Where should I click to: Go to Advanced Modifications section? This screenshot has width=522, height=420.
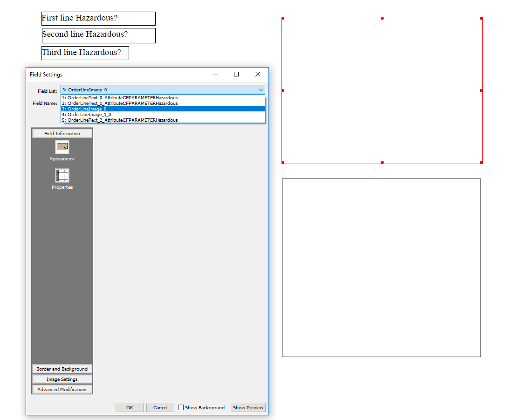(62, 389)
